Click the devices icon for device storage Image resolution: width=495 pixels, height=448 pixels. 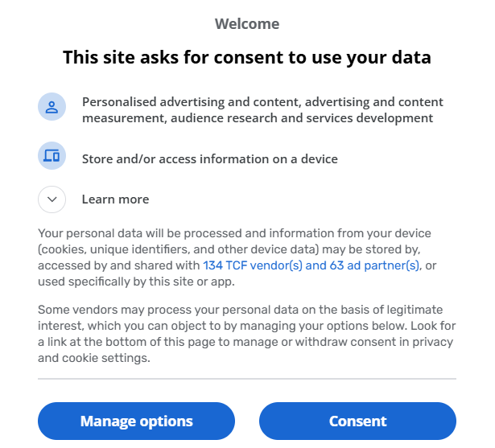pos(52,155)
